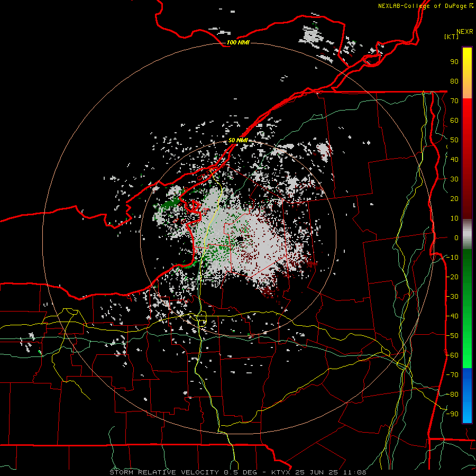The height and width of the screenshot is (476, 476).
Task: Pick the gray zero-velocity band on color bar
Action: point(467,234)
